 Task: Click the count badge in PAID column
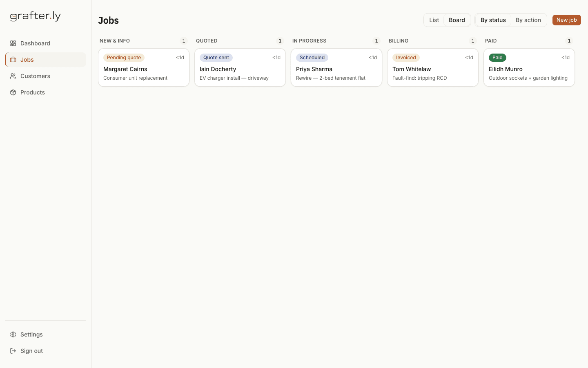[569, 41]
